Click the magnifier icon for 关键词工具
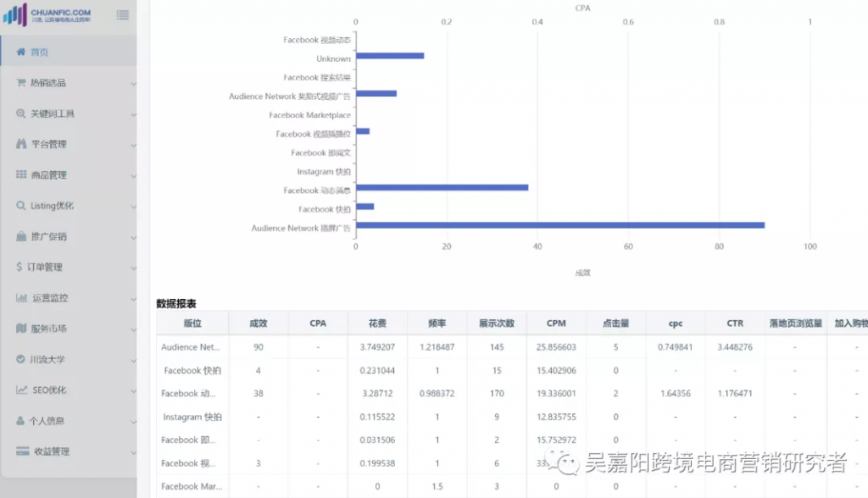The image size is (868, 498). click(x=21, y=113)
